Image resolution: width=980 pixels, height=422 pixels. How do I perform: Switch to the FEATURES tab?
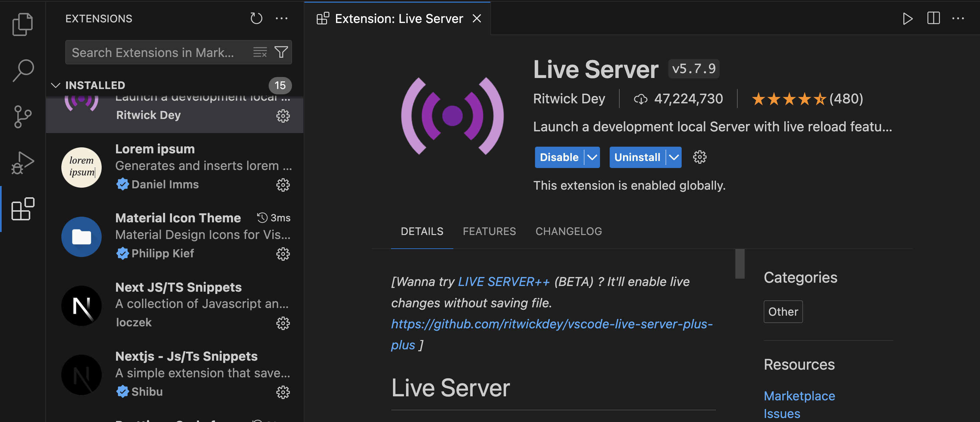(x=489, y=231)
